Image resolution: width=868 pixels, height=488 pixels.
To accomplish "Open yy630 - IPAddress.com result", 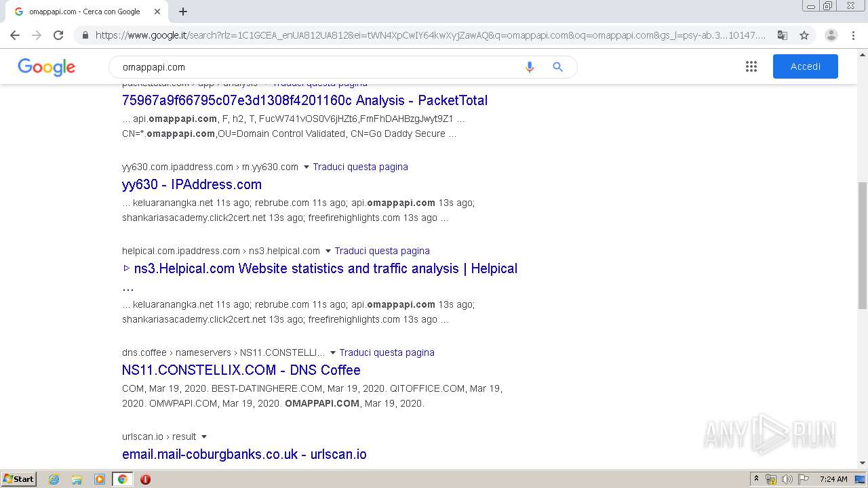I will click(192, 184).
